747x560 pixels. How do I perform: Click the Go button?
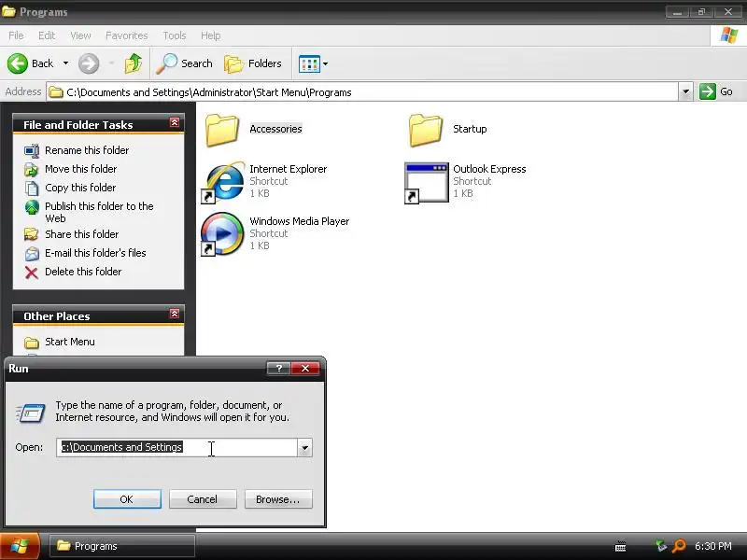click(x=716, y=91)
